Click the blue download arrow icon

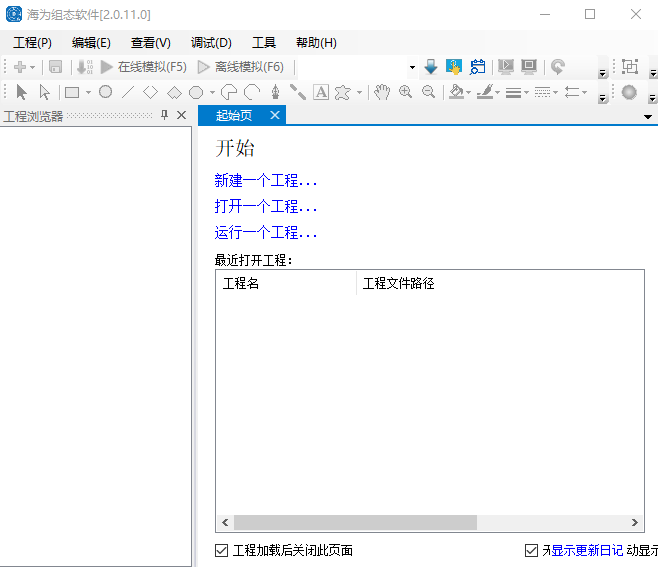pyautogui.click(x=431, y=67)
